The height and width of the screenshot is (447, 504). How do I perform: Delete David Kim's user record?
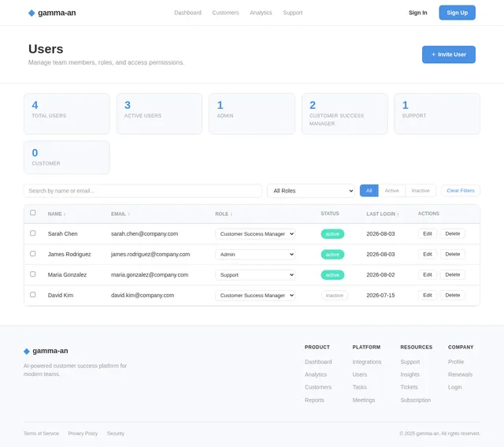click(453, 295)
